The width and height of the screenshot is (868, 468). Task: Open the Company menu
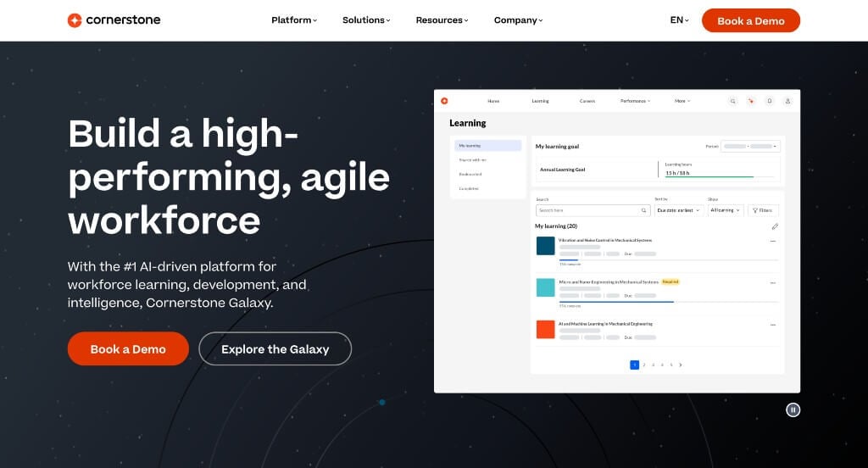518,20
